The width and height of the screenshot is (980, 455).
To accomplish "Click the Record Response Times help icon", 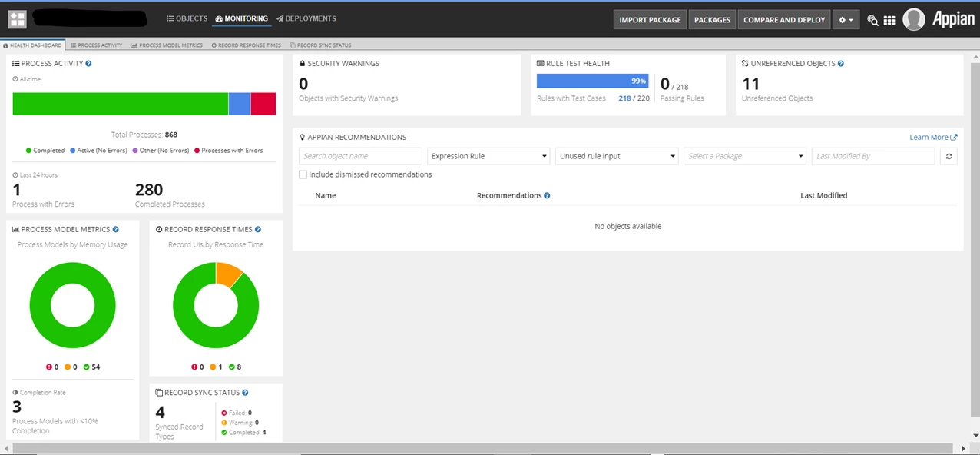I will [x=258, y=230].
